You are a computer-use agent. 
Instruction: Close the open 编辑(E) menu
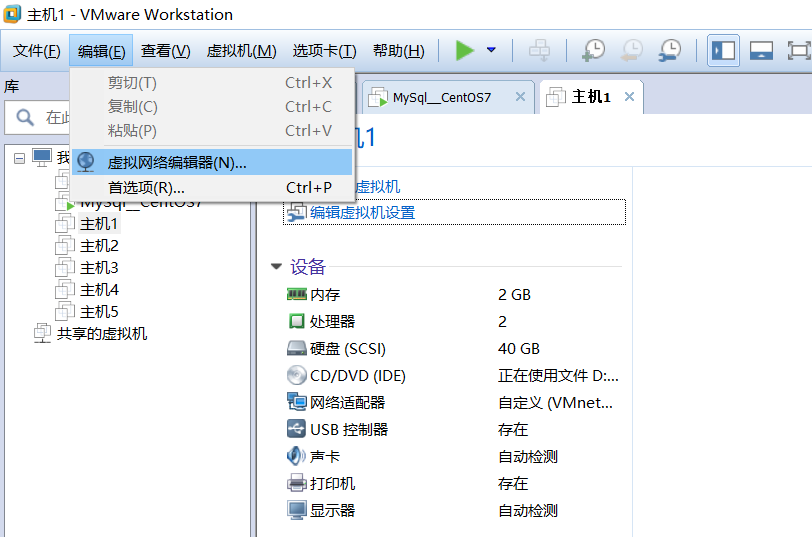(101, 51)
